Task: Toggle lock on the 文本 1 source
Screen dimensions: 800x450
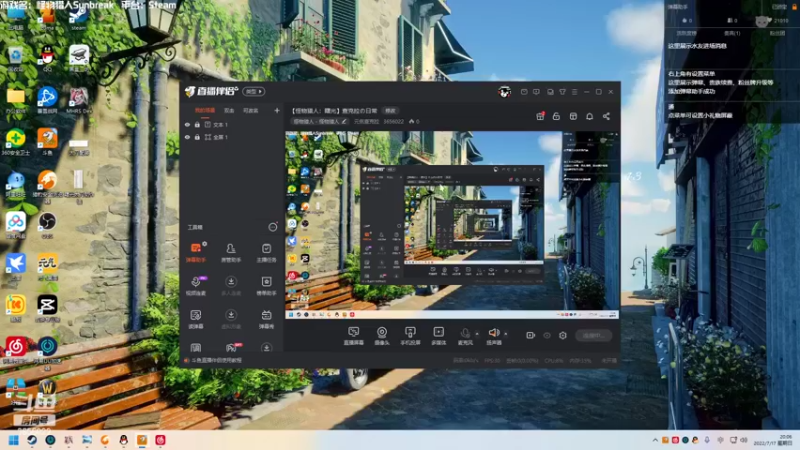Action: 197,124
